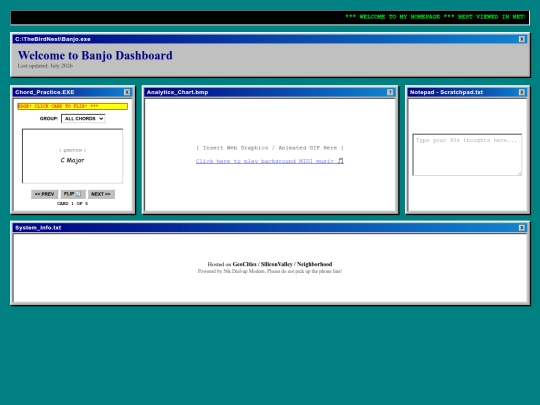Close the Analytics_Chart.bmp window
This screenshot has height=405, width=540.
pyautogui.click(x=390, y=92)
